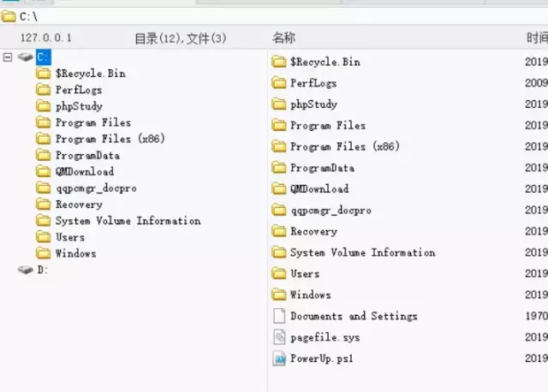
Task: Select Windows folder in tree
Action: (x=76, y=253)
